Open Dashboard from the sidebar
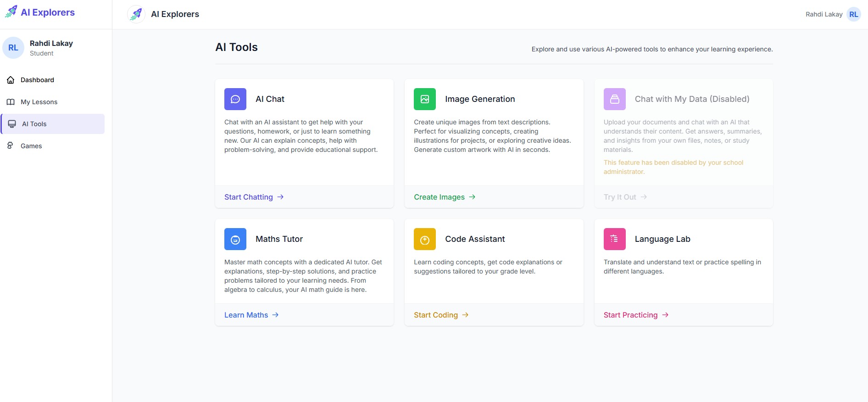Image resolution: width=868 pixels, height=402 pixels. [x=37, y=80]
